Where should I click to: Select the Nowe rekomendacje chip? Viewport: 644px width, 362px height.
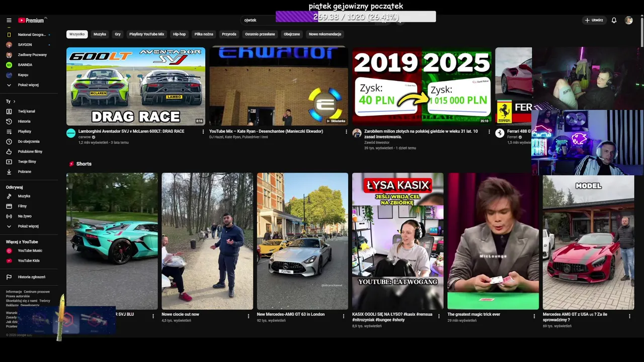325,34
